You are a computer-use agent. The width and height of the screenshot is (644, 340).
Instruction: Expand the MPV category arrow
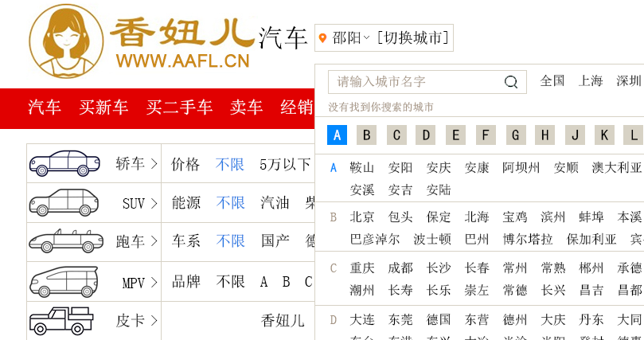click(x=154, y=282)
